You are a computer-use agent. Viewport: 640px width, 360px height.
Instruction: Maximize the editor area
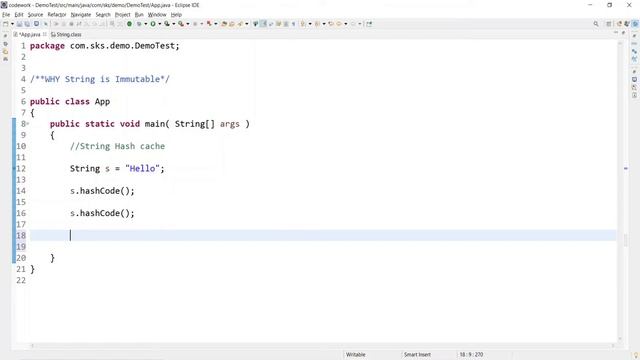[x=623, y=33]
